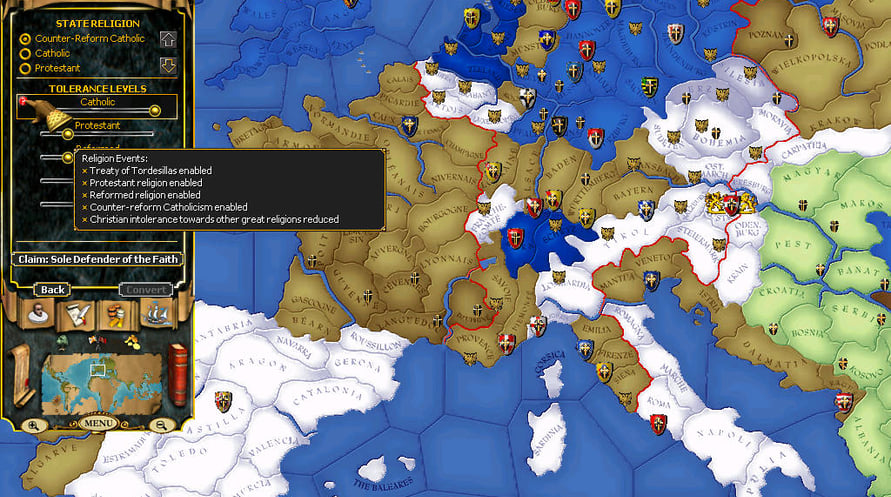The height and width of the screenshot is (497, 891).
Task: Switch to terrain map mode tree icon
Action: pyautogui.click(x=63, y=341)
